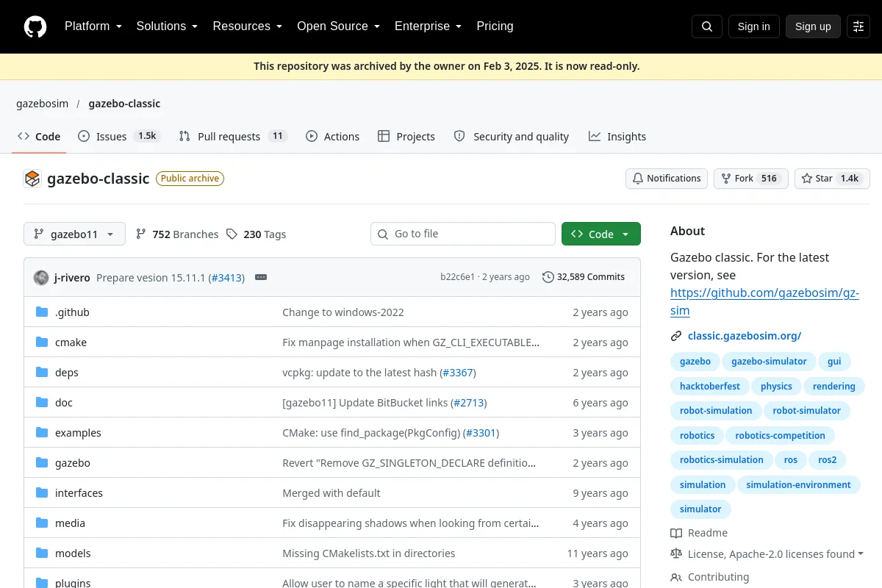Click the link icon beside classic.gazebosim.org
The height and width of the screenshot is (588, 882).
(x=676, y=336)
